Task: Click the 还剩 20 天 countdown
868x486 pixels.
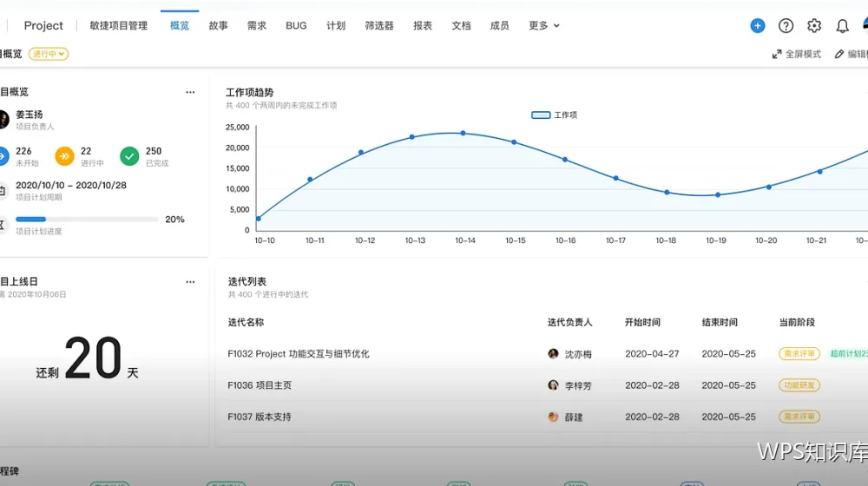Action: 88,358
